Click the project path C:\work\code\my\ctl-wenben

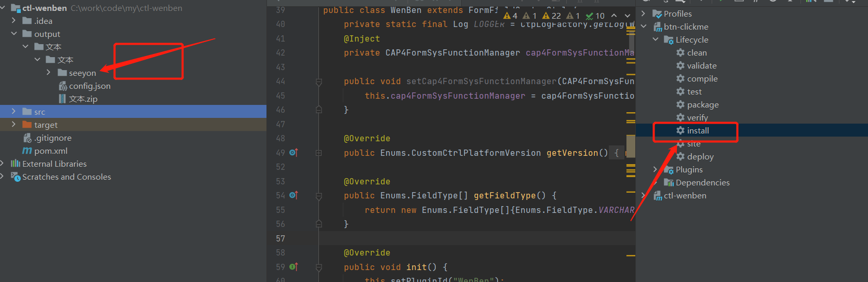point(126,8)
